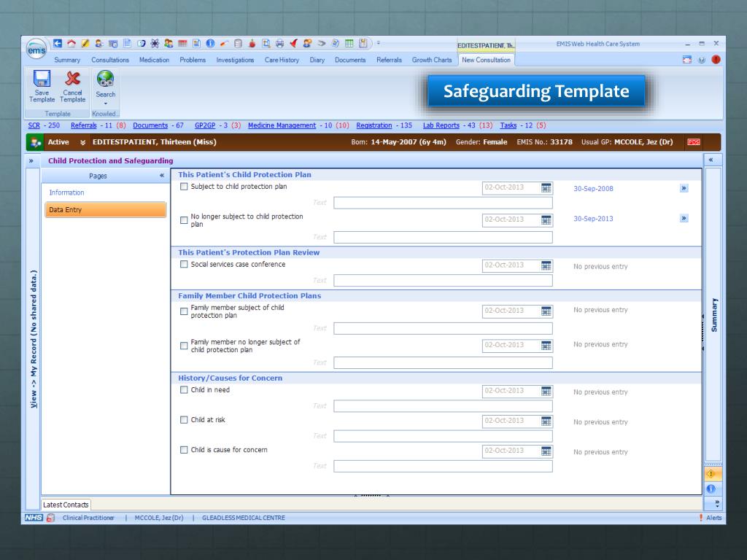Screen dimensions: 747x560
Task: Tick Family member subject of child protection plan
Action: [x=184, y=311]
